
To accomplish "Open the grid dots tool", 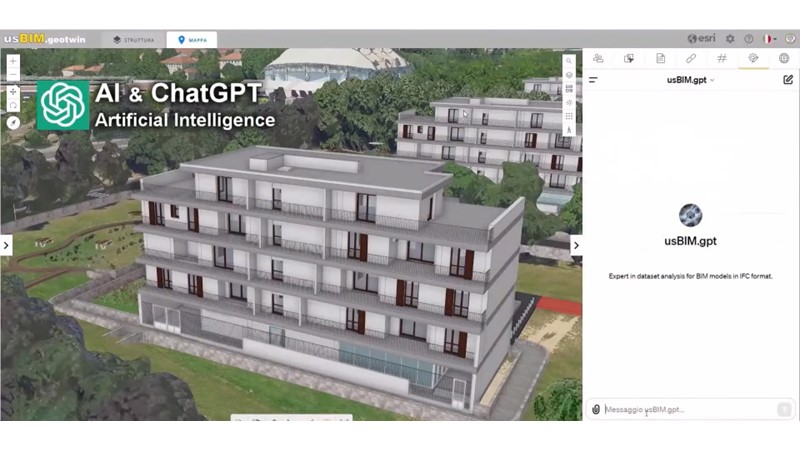I will point(569,116).
